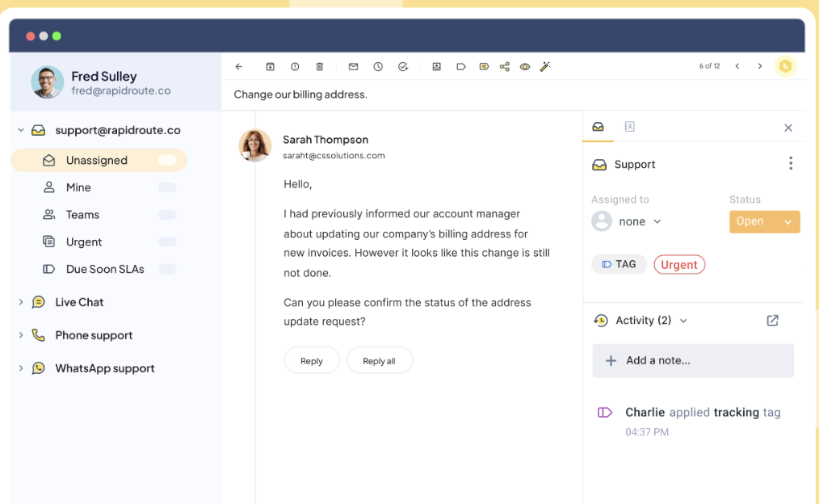Open the Support inbox options kebab menu

tap(791, 163)
